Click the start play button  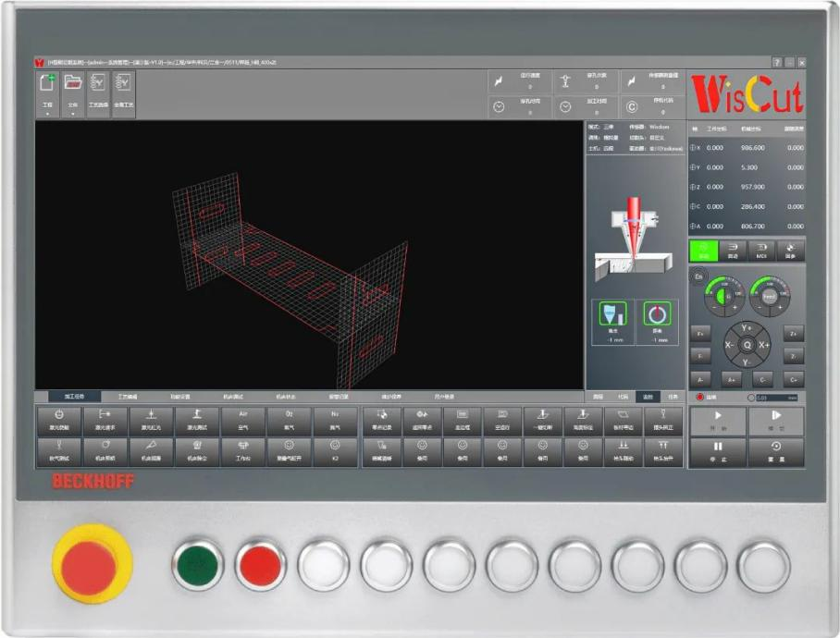[718, 421]
